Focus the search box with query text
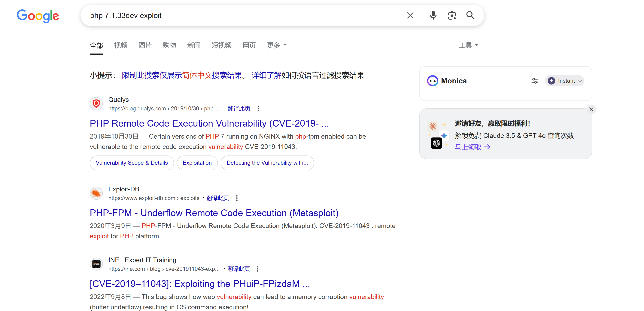644x311 pixels. coord(245,16)
